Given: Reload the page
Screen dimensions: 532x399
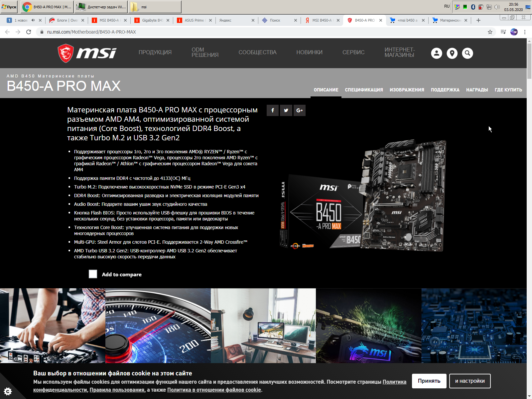Looking at the screenshot, I should [29, 32].
